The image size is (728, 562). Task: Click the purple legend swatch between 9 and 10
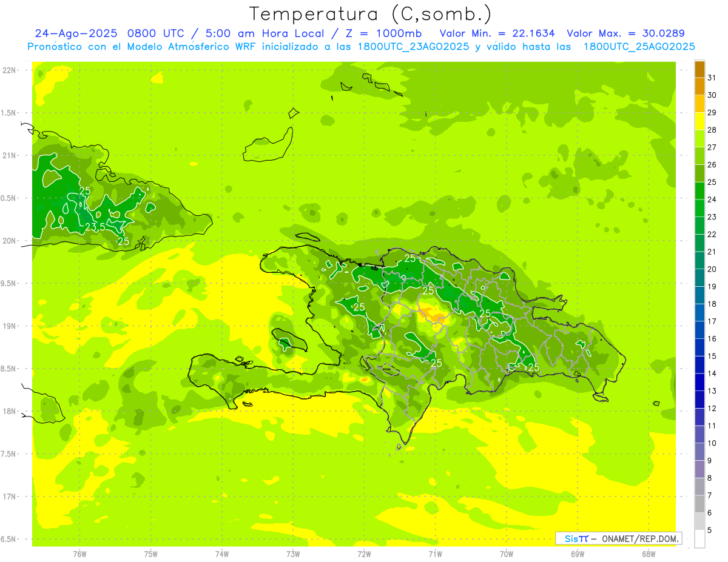click(699, 452)
